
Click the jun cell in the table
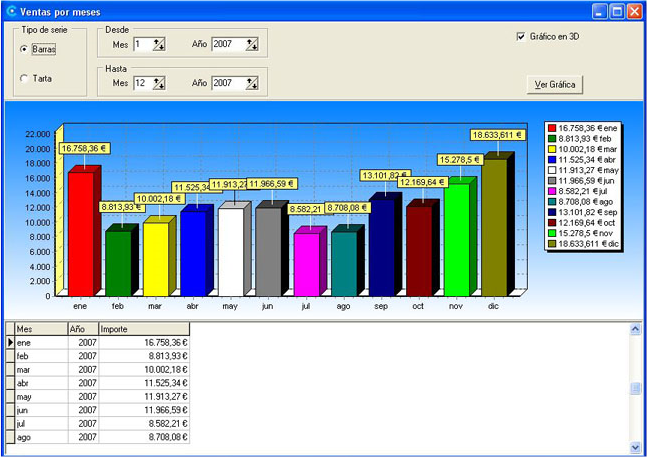[42, 410]
